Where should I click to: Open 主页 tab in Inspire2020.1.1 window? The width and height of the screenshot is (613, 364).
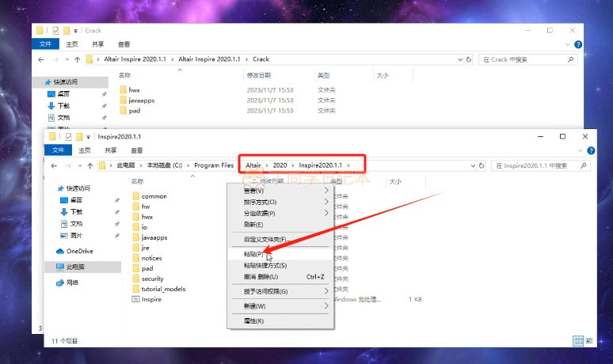[x=85, y=150]
